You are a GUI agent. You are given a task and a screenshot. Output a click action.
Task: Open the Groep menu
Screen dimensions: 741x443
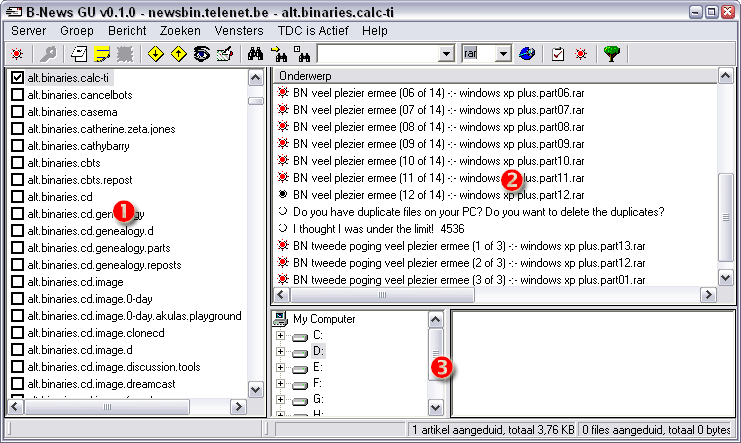tap(76, 31)
